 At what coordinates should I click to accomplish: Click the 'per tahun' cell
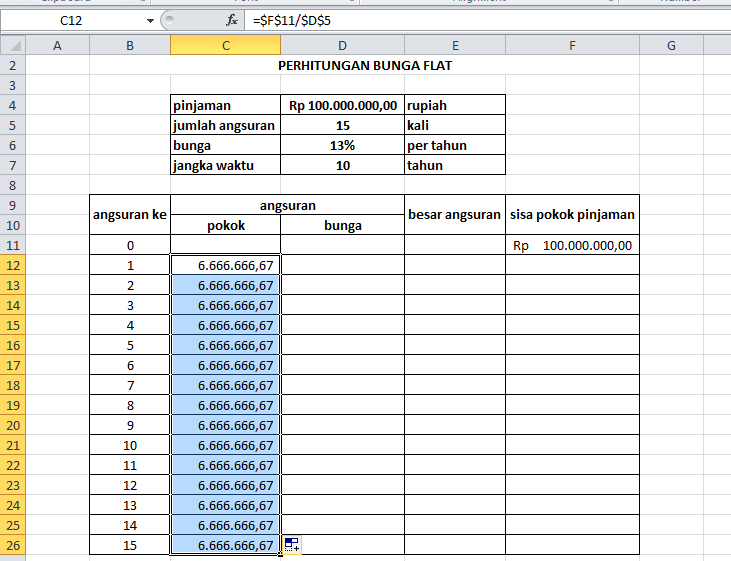point(455,145)
